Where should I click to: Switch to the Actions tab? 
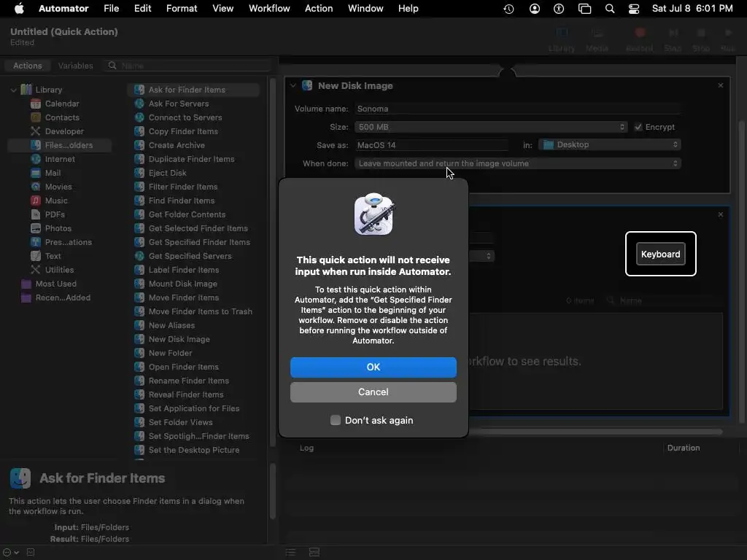[x=27, y=66]
